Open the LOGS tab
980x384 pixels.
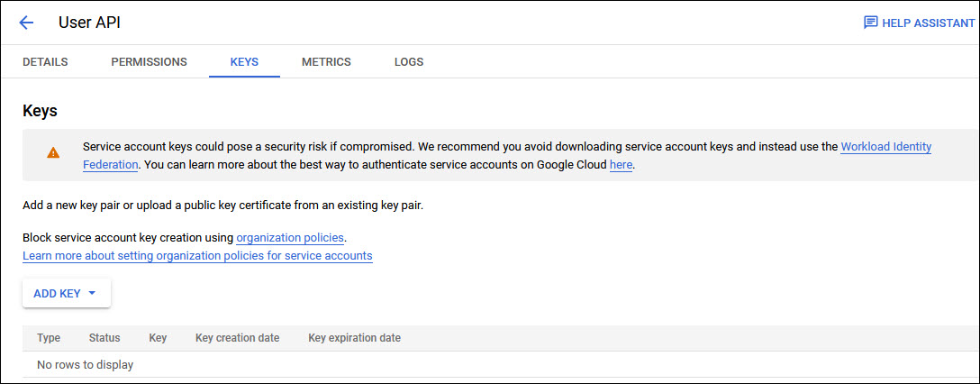[x=409, y=62]
